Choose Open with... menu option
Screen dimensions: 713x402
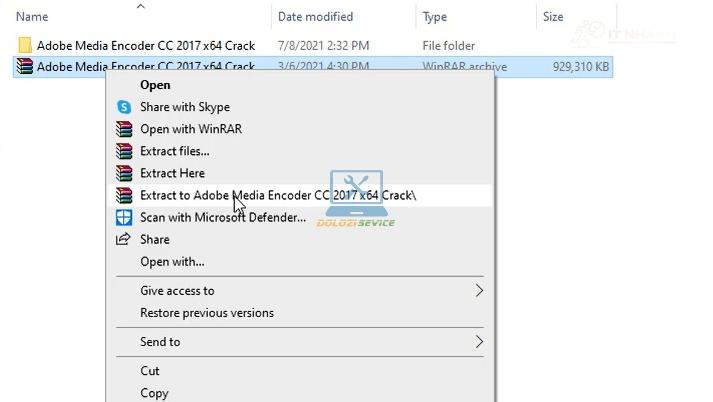[x=172, y=262]
